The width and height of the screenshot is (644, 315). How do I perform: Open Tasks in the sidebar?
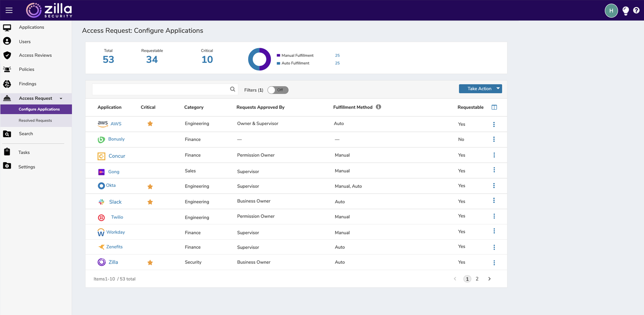click(x=24, y=152)
